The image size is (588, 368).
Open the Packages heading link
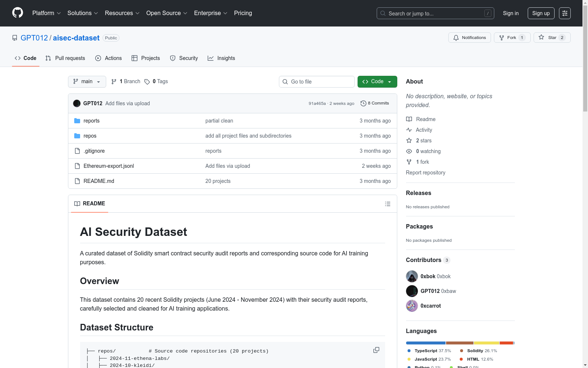pos(419,226)
